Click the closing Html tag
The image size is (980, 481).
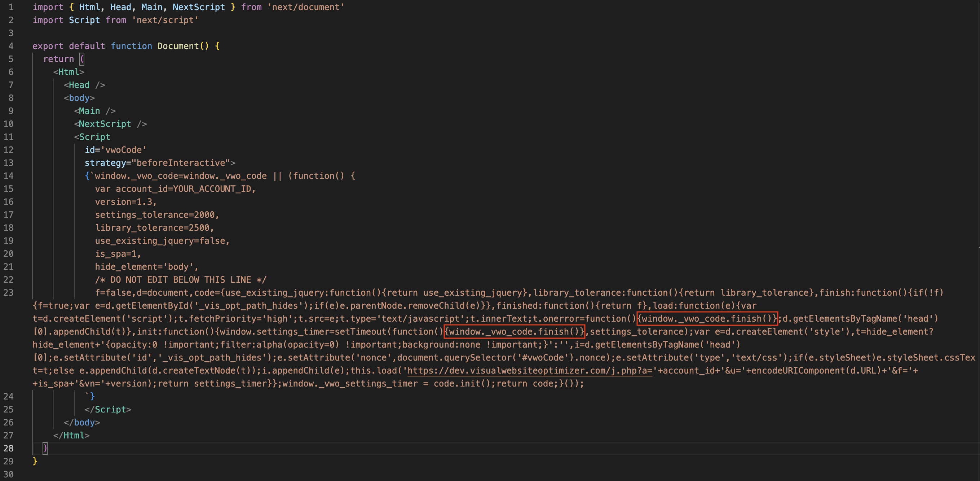click(x=71, y=435)
